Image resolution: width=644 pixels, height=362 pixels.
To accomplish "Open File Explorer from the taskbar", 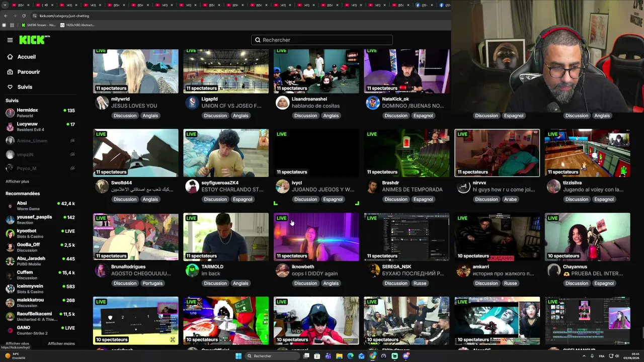I will tap(339, 356).
